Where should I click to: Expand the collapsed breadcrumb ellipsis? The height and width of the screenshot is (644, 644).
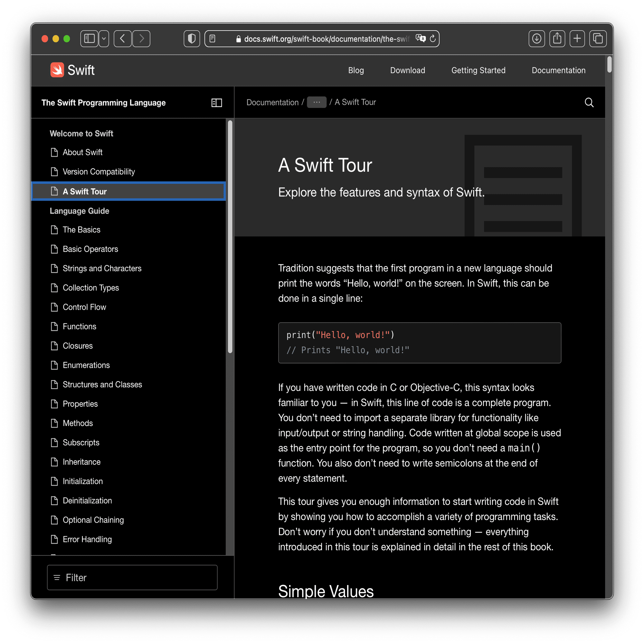pyautogui.click(x=316, y=102)
